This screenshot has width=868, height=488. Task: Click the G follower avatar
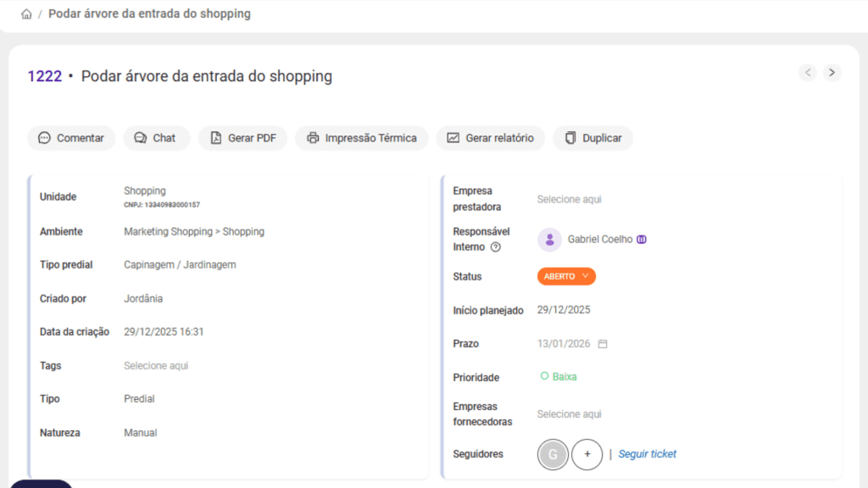[553, 454]
